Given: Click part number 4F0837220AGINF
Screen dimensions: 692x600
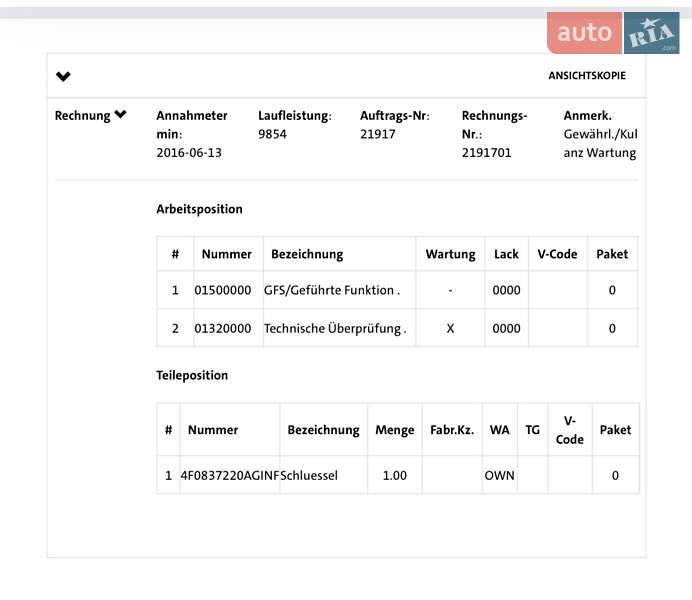Looking at the screenshot, I should (229, 475).
